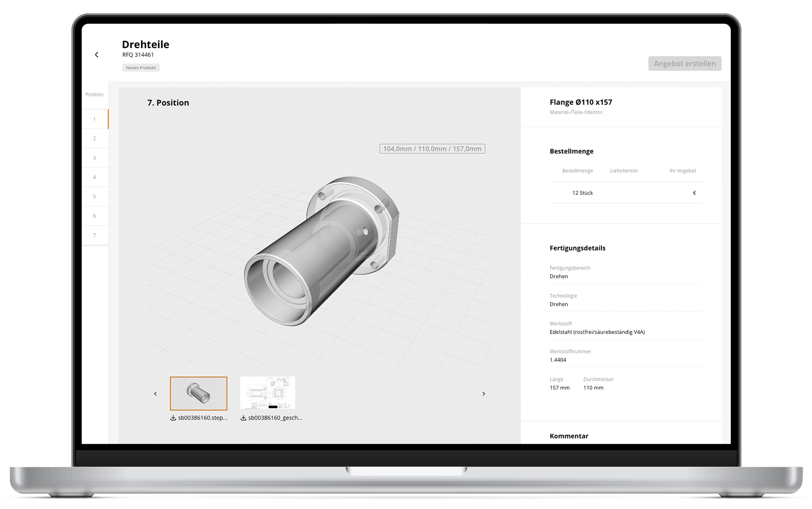Open the technical drawing thumbnail

(268, 393)
